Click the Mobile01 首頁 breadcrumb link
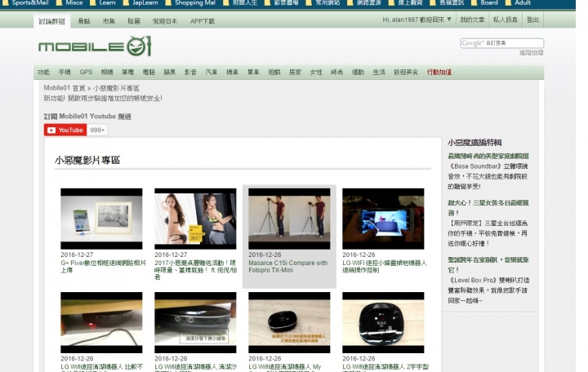Viewport: 588px width, 372px height. (65, 88)
